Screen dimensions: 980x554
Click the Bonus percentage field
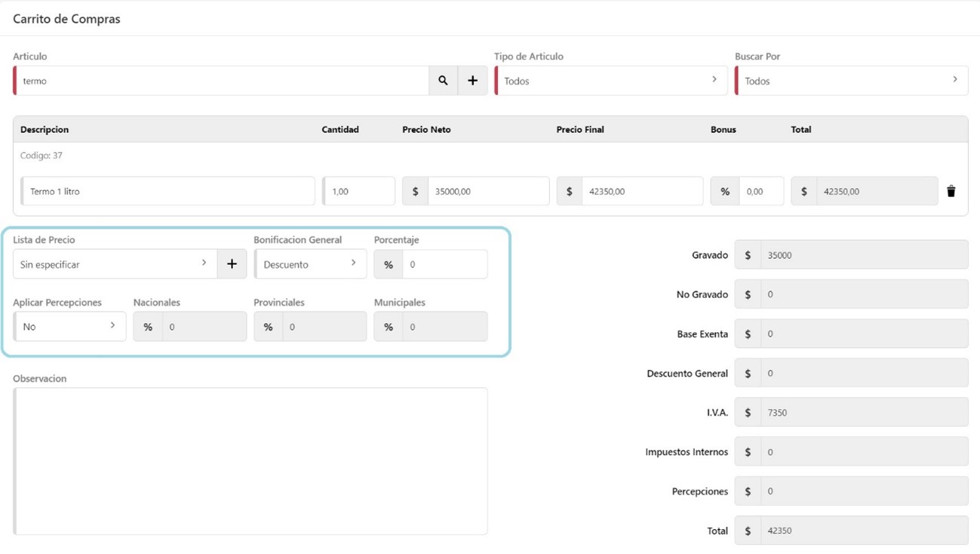[x=760, y=192]
